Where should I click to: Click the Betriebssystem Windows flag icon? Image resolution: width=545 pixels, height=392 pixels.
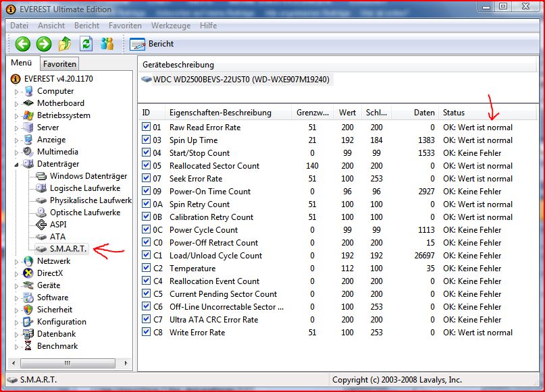[x=28, y=115]
